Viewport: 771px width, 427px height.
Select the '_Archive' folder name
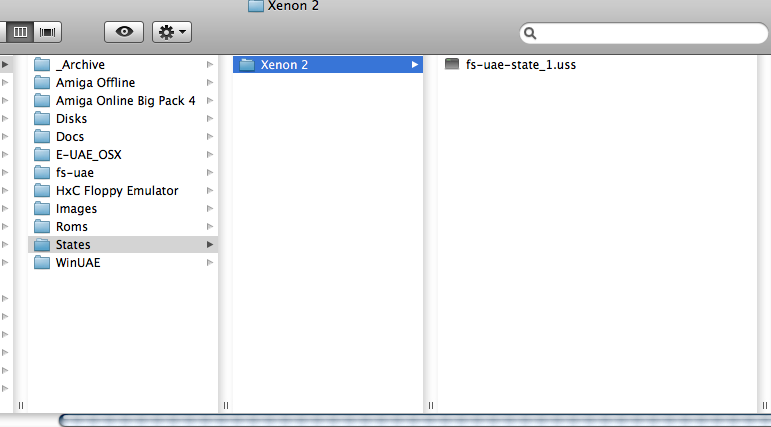click(x=80, y=64)
